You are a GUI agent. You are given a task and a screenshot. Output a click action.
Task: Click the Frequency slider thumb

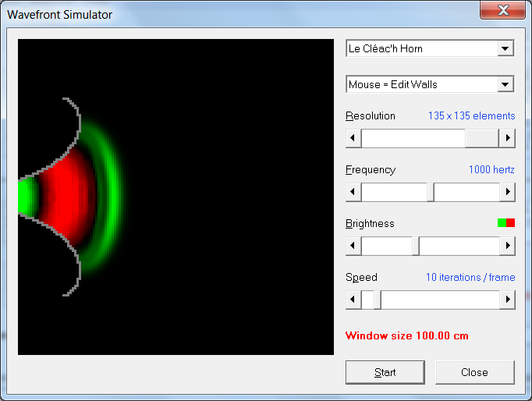point(431,192)
